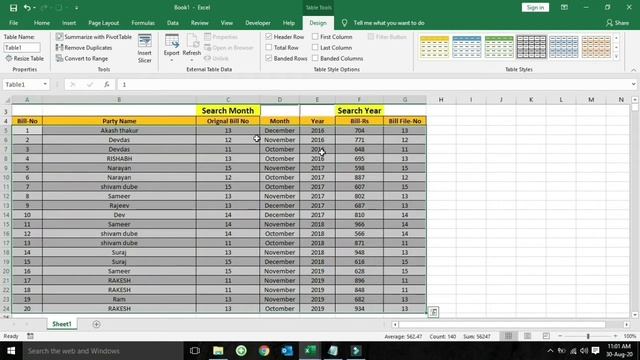Viewport: 640px width, 360px height.
Task: Toggle the Header Row checkbox
Action: [x=269, y=37]
